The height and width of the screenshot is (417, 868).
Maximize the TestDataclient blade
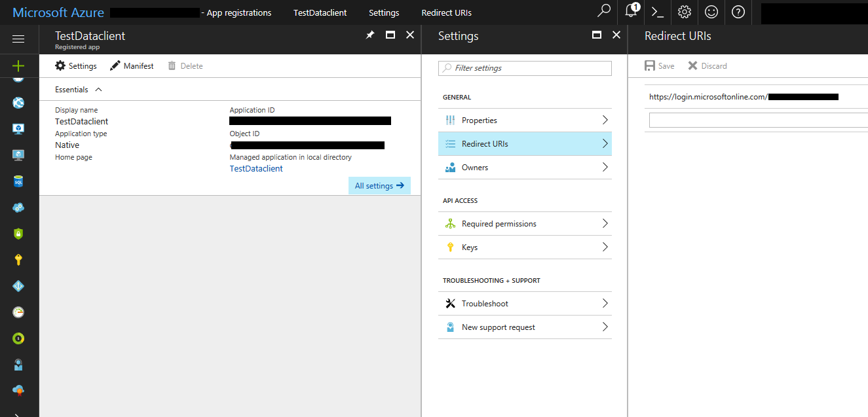(x=390, y=35)
